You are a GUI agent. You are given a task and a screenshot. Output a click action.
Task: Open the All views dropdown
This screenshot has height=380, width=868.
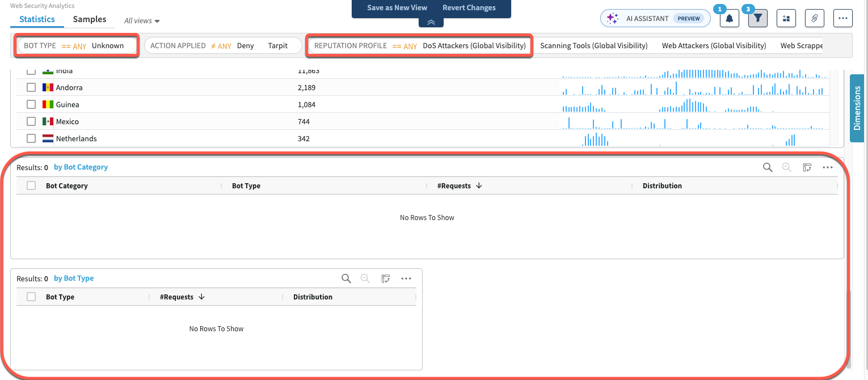click(x=142, y=21)
